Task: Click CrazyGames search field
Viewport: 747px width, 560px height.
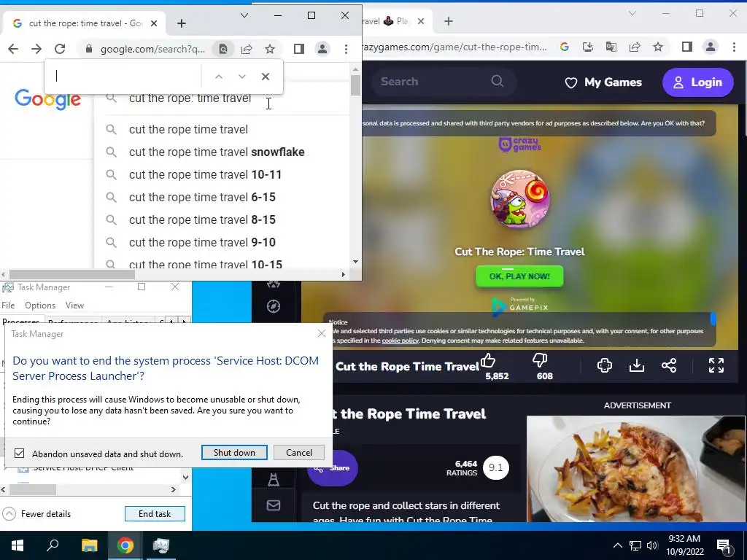Action: click(x=443, y=82)
